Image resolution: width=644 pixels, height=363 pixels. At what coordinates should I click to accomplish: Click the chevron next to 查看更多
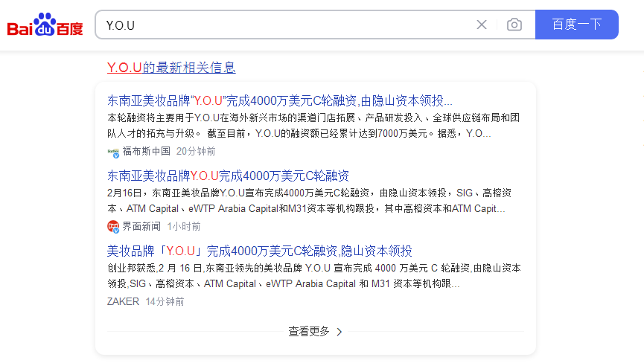click(339, 332)
